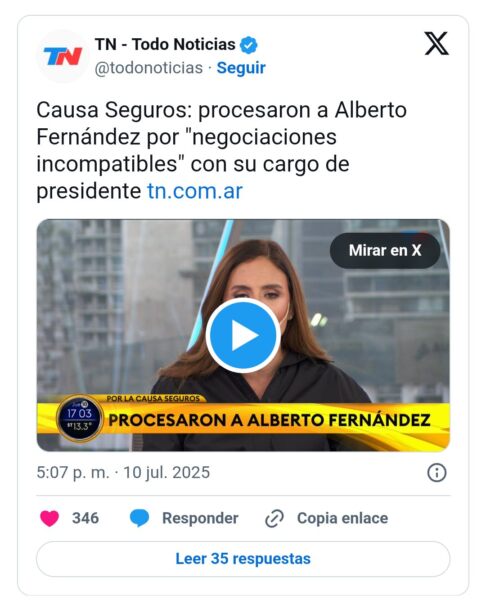486x600 pixels.
Task: Click the Procesaron a Alberto Fernández banner
Action: click(269, 420)
